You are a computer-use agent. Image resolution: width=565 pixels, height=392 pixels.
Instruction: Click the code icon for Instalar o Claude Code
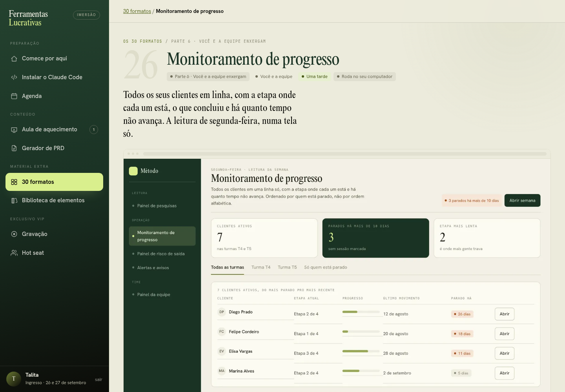click(x=14, y=77)
